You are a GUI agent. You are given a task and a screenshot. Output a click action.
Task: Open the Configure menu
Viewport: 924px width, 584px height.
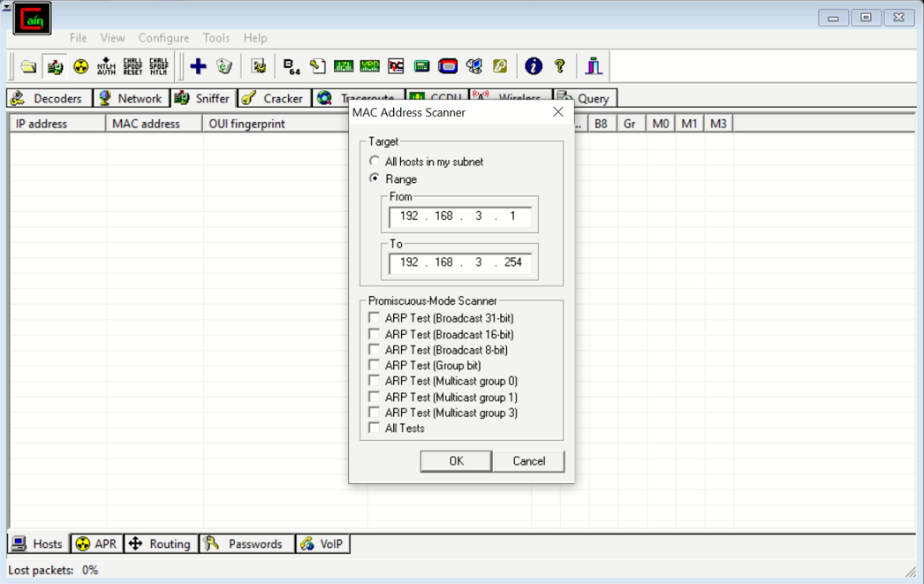point(163,38)
